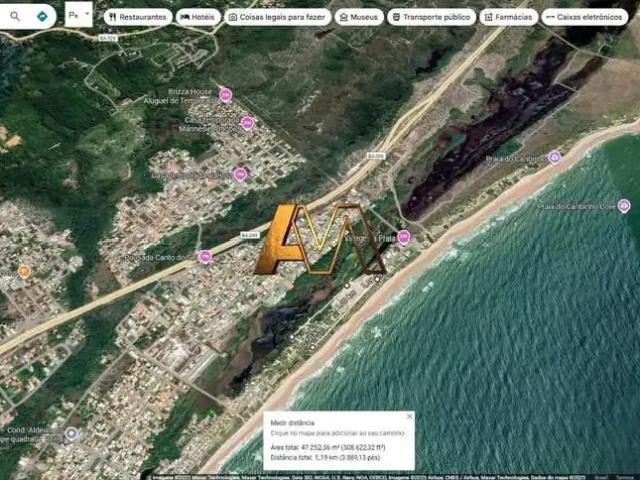Open the Cond. Aldeia location marker
The height and width of the screenshot is (480, 640).
[71, 433]
